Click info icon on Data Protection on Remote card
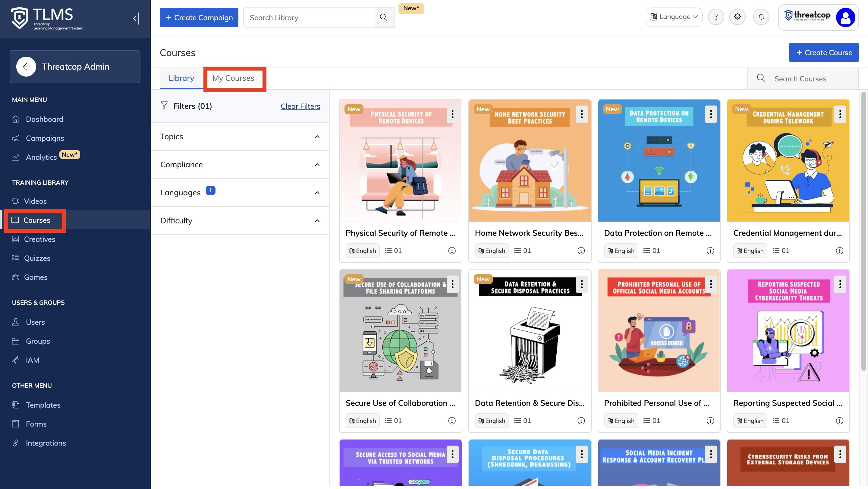This screenshot has height=489, width=868. coord(710,251)
